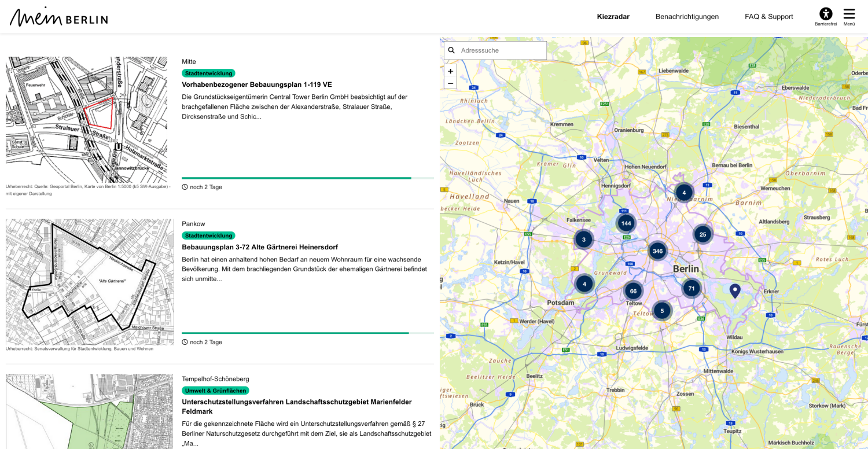868x449 pixels.
Task: Click the Stralauer Straße plan map thumbnail
Action: pyautogui.click(x=86, y=120)
